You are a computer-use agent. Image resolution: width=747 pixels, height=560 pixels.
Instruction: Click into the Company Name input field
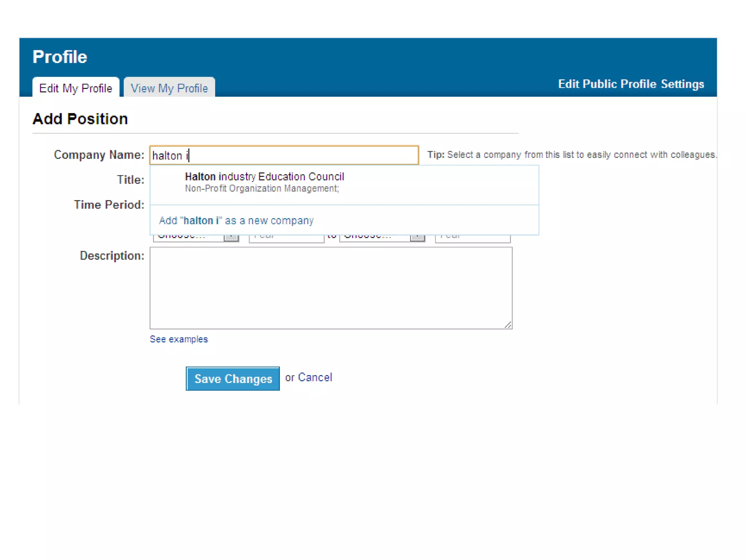[x=292, y=155]
